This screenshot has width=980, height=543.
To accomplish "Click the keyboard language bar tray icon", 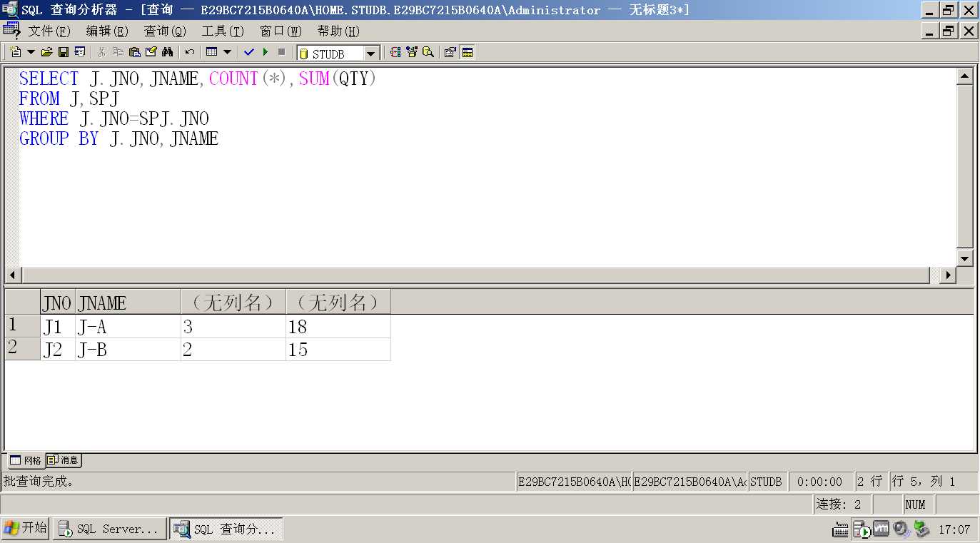I will (840, 529).
